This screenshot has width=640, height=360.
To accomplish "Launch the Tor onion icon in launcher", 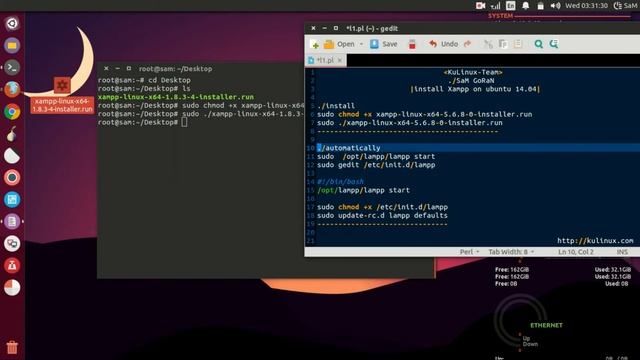I will point(12,133).
